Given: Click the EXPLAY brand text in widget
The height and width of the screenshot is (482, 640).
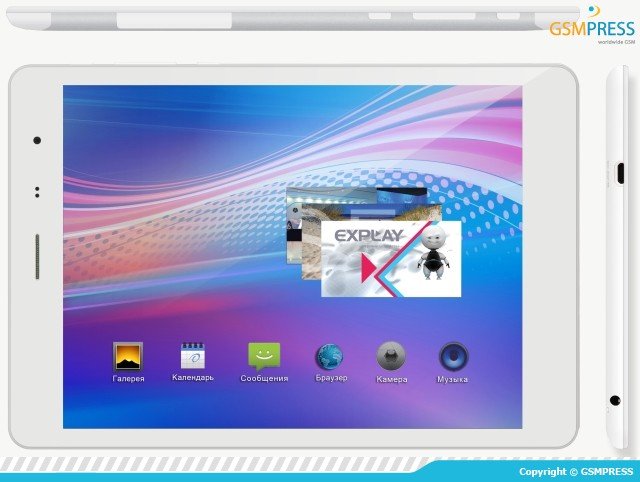Looking at the screenshot, I should pyautogui.click(x=369, y=235).
